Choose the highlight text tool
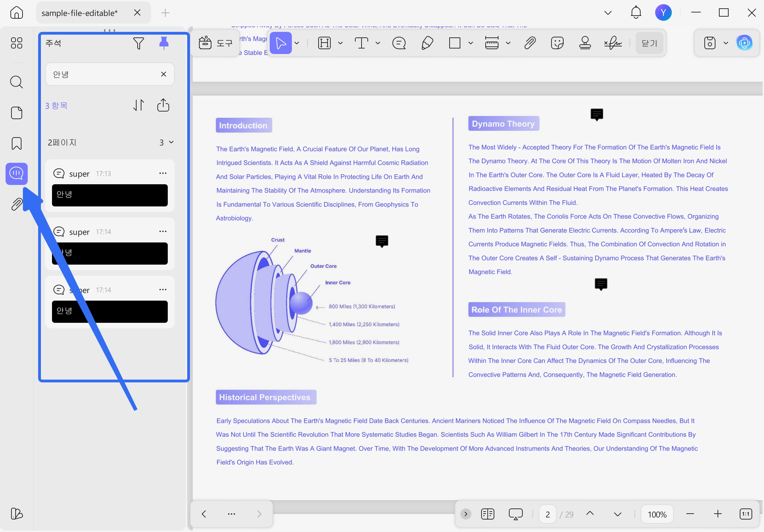764x532 pixels. [x=324, y=43]
